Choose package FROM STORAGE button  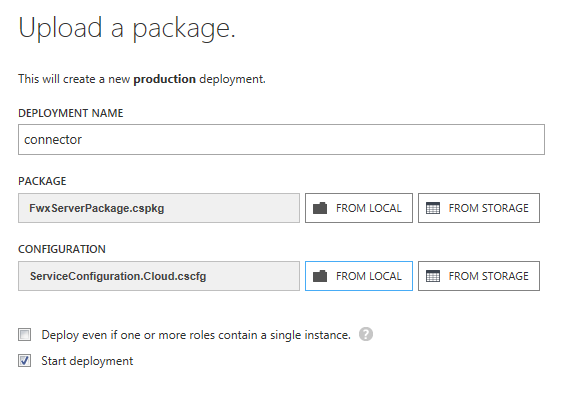coord(479,208)
